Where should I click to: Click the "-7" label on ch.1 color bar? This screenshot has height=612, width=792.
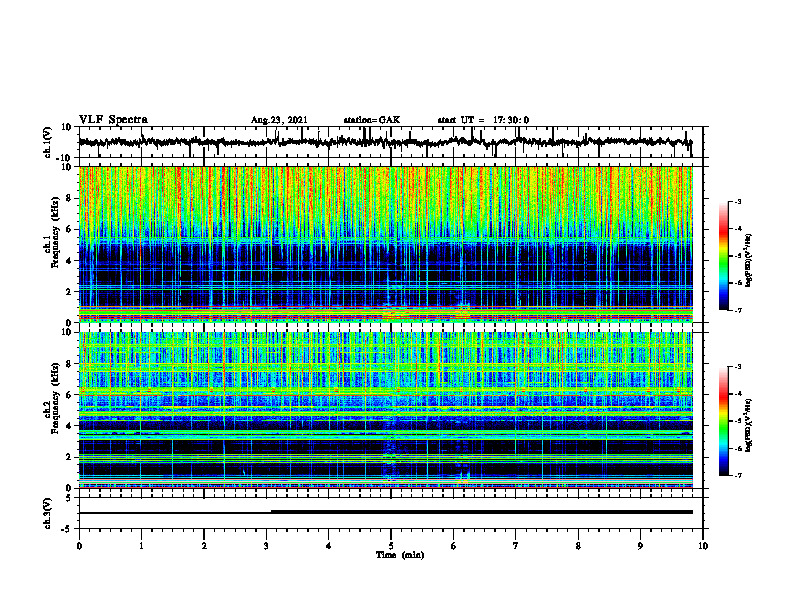737,310
